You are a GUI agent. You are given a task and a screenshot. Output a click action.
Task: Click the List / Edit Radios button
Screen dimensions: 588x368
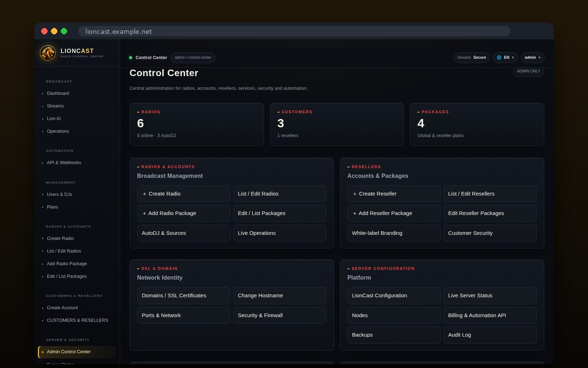tap(280, 194)
